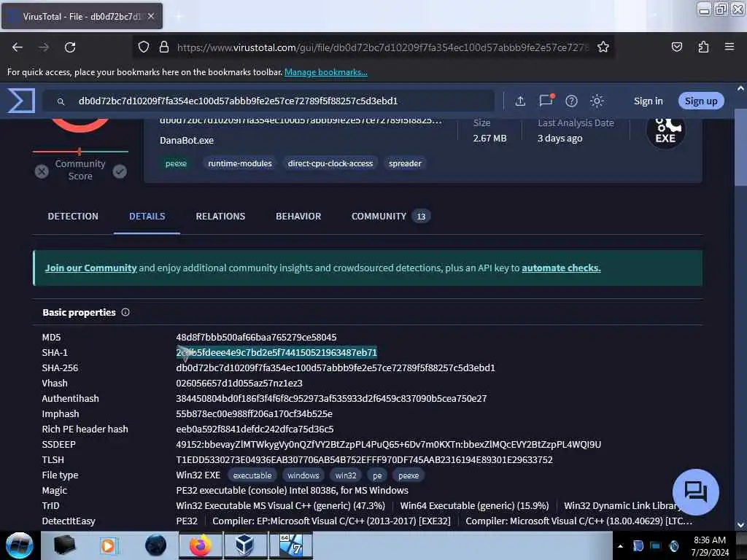Click the taskbar clock showing 8:36 AM
This screenshot has height=560, width=747.
710,545
